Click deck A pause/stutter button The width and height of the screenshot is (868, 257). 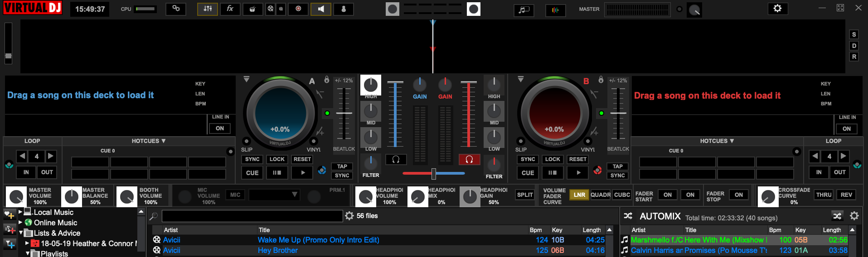click(277, 172)
